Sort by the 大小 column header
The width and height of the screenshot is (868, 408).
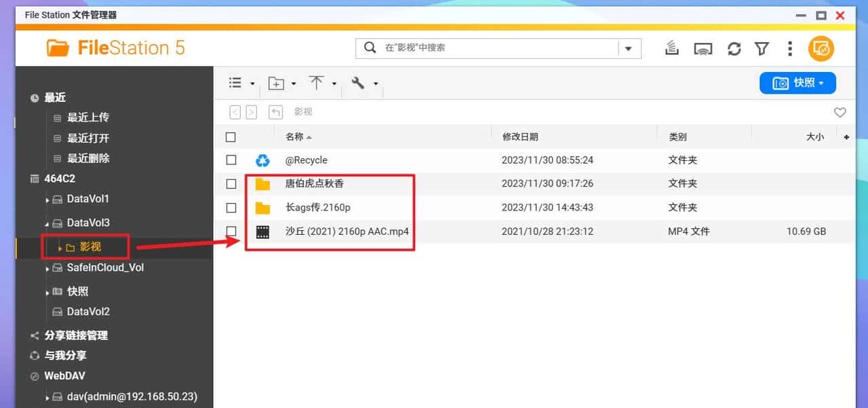pos(815,136)
